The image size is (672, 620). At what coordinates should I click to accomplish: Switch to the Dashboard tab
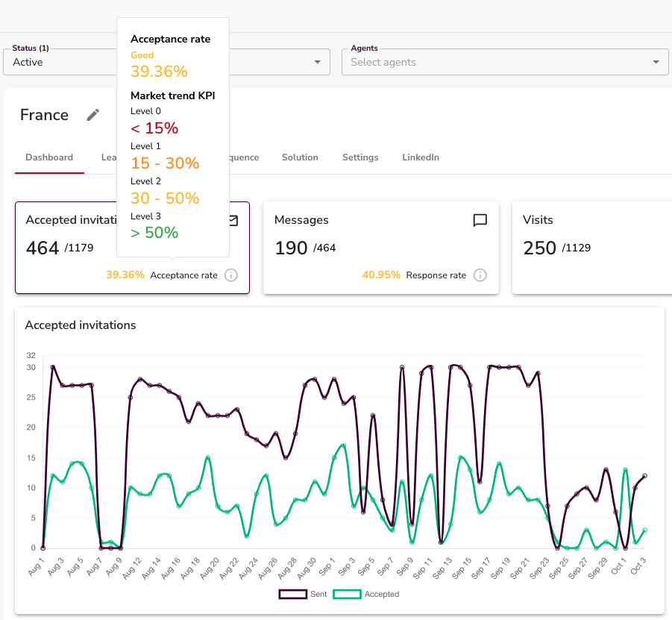[49, 157]
